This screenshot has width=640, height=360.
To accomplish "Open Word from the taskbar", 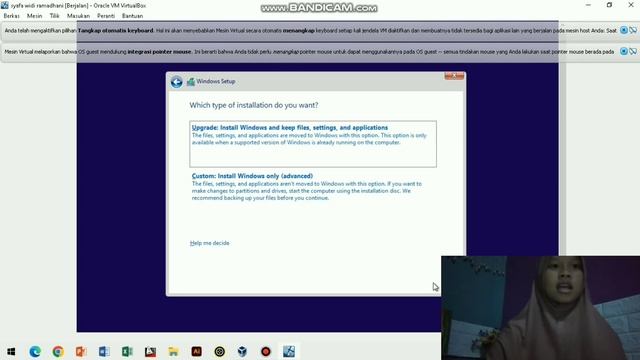I will (104, 351).
